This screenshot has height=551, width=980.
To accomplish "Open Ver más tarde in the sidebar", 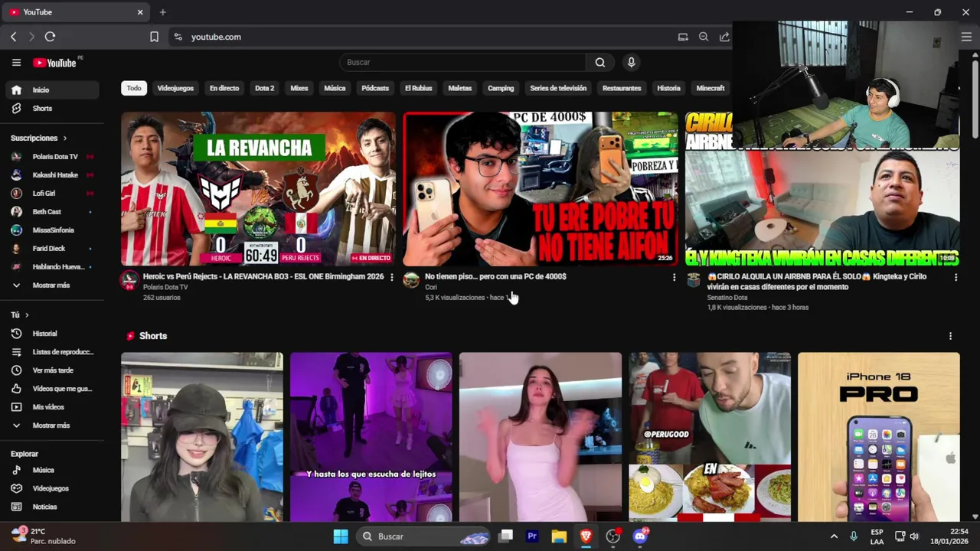I will [x=52, y=370].
